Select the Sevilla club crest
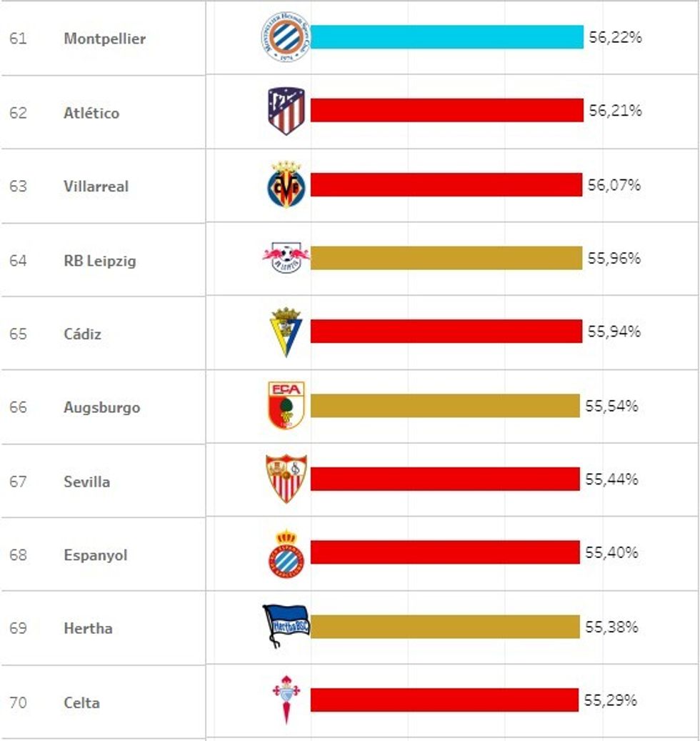Screen dimensions: 700x741 coord(286,479)
